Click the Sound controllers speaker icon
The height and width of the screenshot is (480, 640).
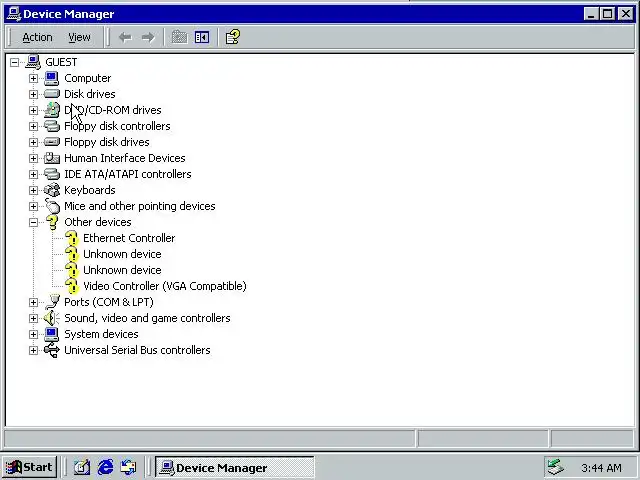(x=52, y=318)
